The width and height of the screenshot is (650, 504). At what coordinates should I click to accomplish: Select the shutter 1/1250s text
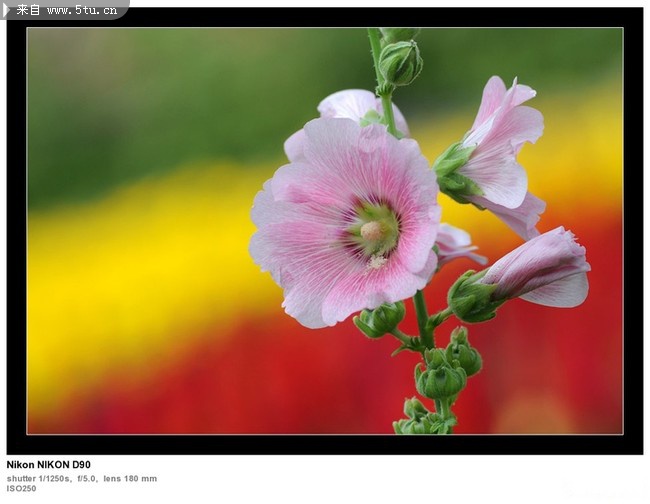(x=39, y=478)
